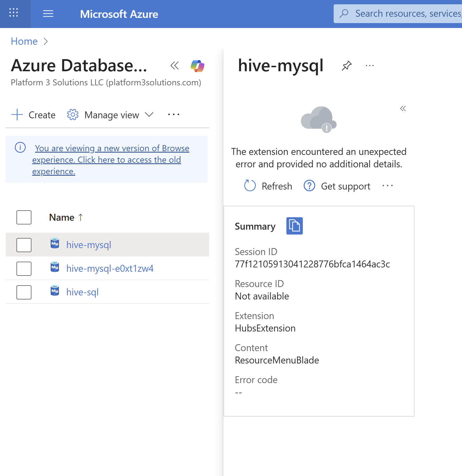
Task: Select the hive-mysql-e0xt1zw4 row checkbox
Action: coord(24,269)
